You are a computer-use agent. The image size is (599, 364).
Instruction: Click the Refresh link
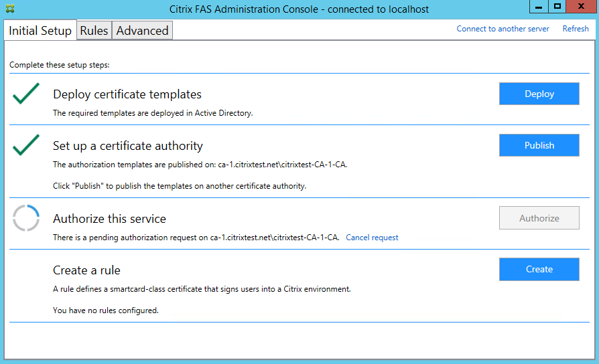(x=576, y=29)
